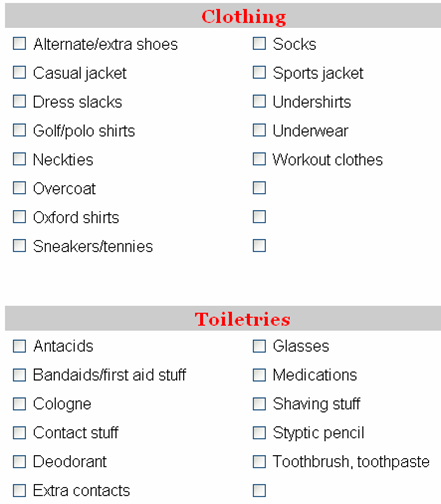
Task: Mark Undershirts as packed
Action: pos(259,101)
